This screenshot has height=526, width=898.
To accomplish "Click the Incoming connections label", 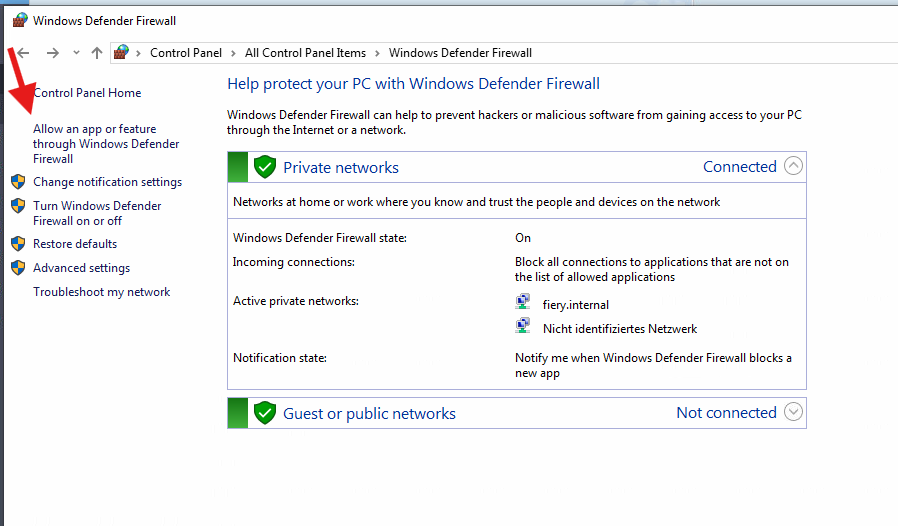I will [294, 262].
